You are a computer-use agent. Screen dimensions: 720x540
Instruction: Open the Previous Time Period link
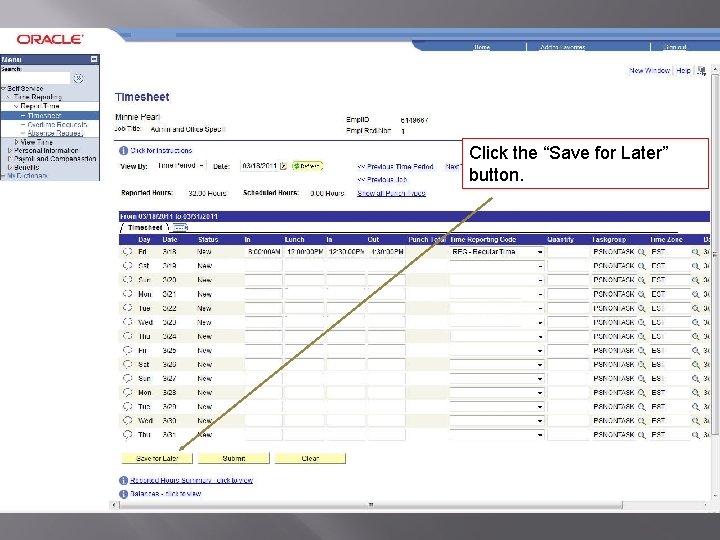(x=395, y=166)
